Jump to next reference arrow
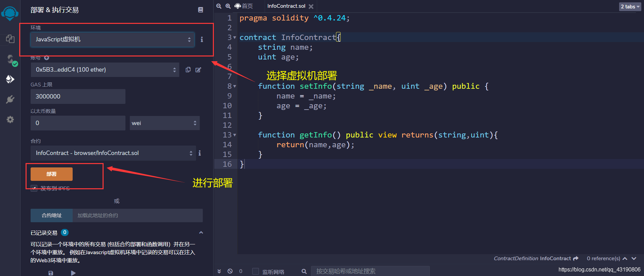 pyautogui.click(x=634, y=259)
